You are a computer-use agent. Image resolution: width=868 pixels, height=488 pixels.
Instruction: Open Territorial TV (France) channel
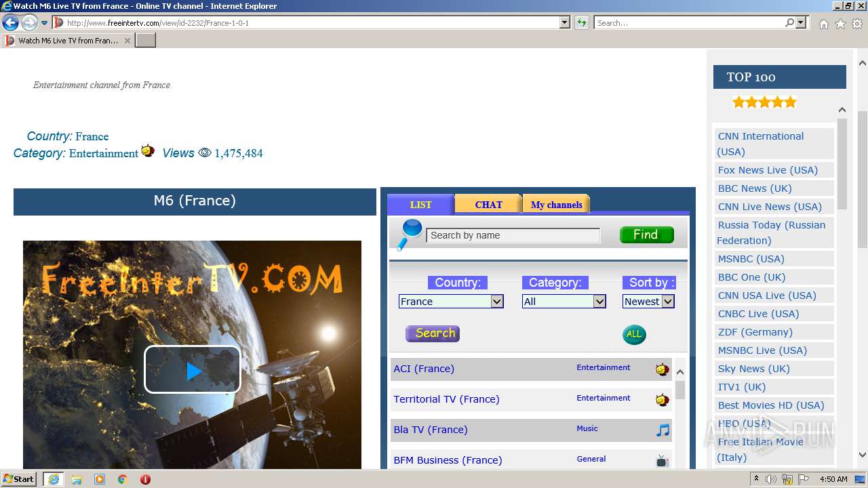[446, 399]
